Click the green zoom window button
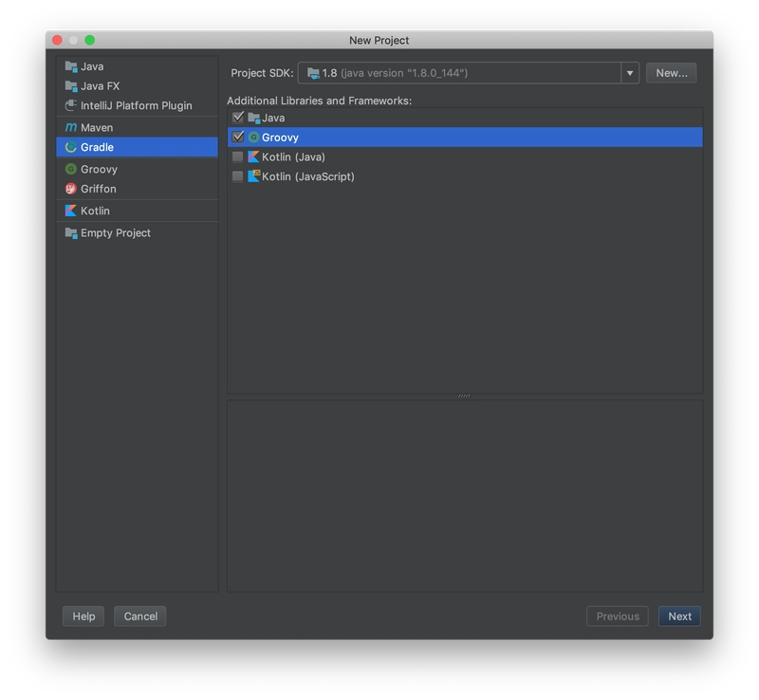This screenshot has height=700, width=759. (x=90, y=40)
